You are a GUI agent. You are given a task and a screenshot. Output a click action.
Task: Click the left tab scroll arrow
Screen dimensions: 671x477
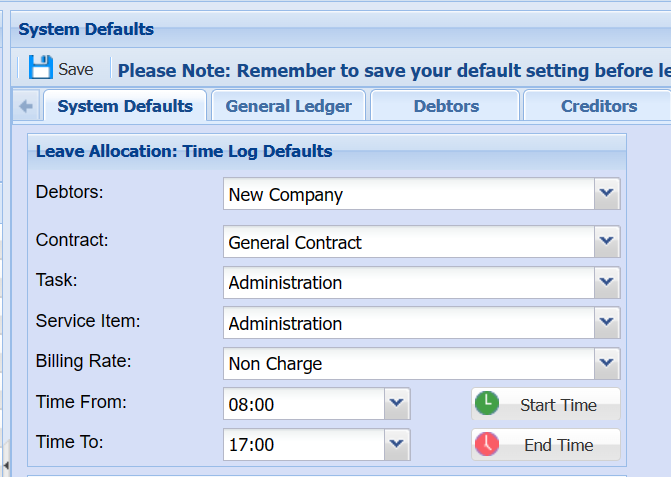(x=27, y=106)
